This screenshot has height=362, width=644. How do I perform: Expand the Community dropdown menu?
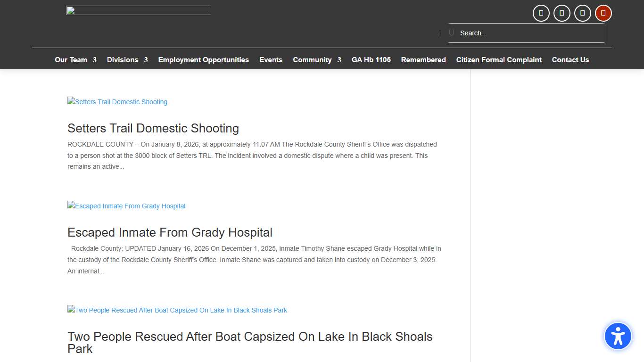[x=313, y=60]
